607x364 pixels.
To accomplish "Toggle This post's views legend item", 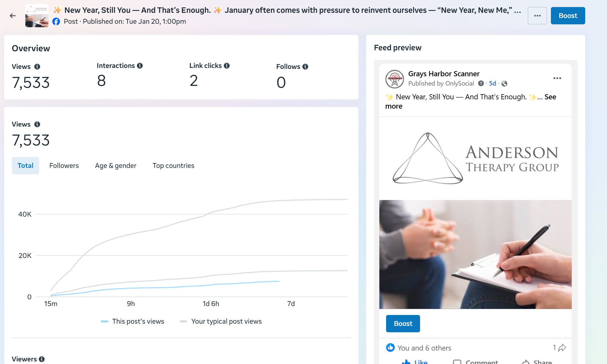I will click(x=132, y=321).
